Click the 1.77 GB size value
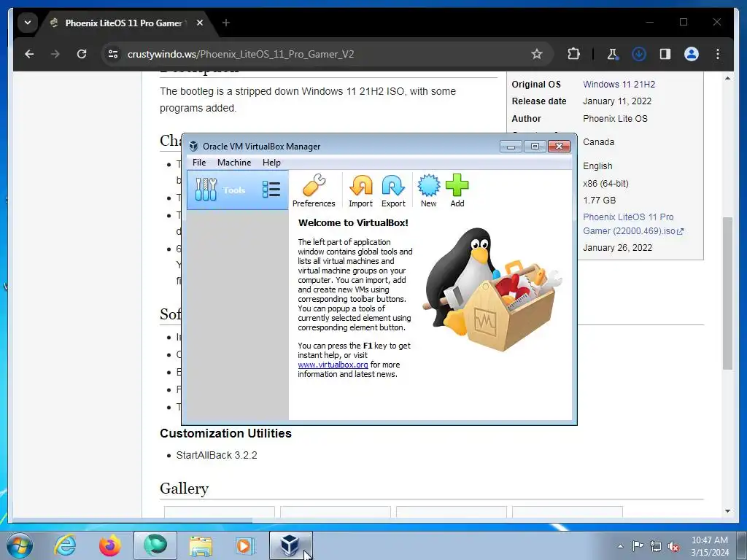 tap(600, 201)
